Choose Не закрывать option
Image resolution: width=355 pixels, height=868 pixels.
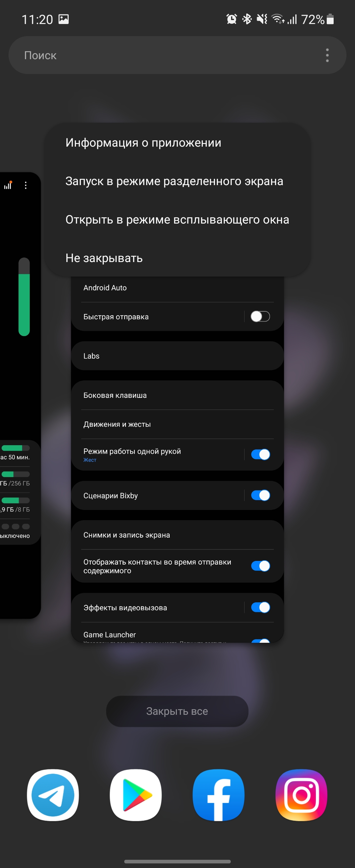coord(104,258)
